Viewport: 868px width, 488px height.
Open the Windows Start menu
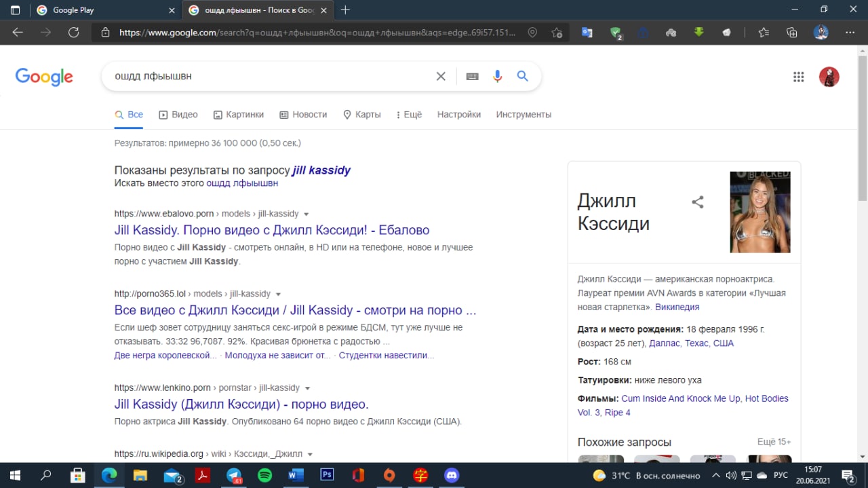14,475
